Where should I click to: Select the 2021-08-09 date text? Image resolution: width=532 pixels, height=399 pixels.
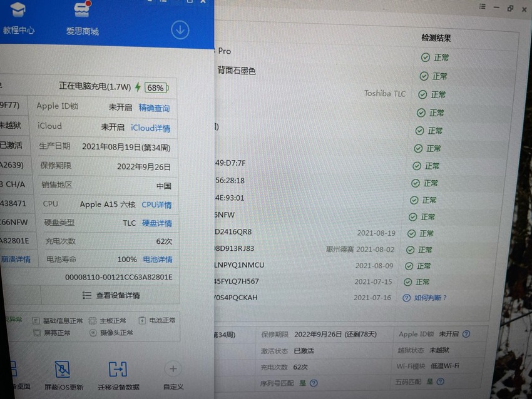click(374, 266)
